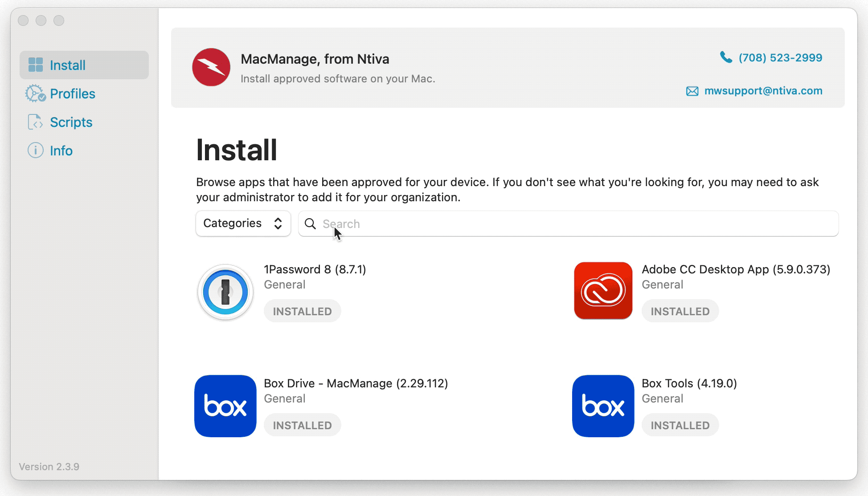The image size is (868, 496).
Task: Open the Install section in sidebar
Action: pos(84,65)
